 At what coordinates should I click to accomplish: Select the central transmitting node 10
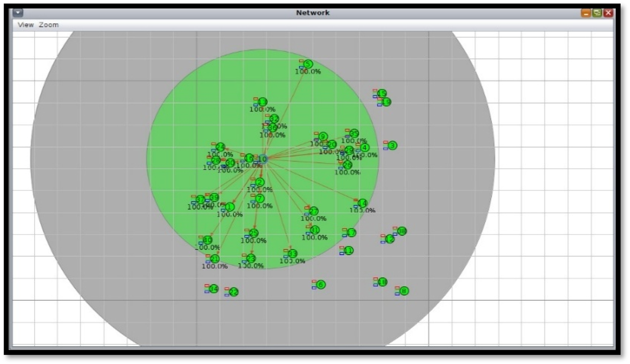click(x=262, y=159)
